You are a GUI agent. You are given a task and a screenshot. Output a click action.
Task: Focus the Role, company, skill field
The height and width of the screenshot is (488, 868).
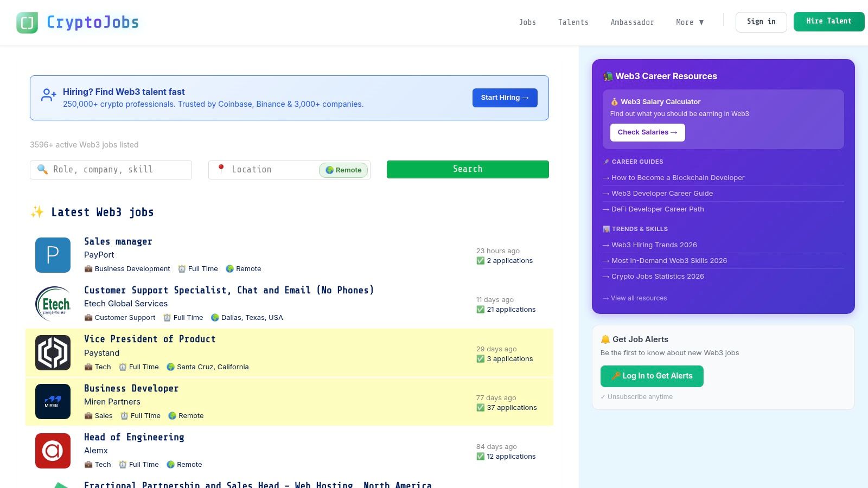pyautogui.click(x=111, y=170)
